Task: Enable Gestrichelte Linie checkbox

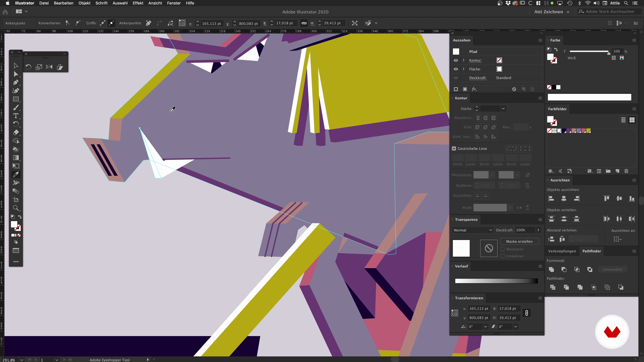Action: pyautogui.click(x=454, y=148)
